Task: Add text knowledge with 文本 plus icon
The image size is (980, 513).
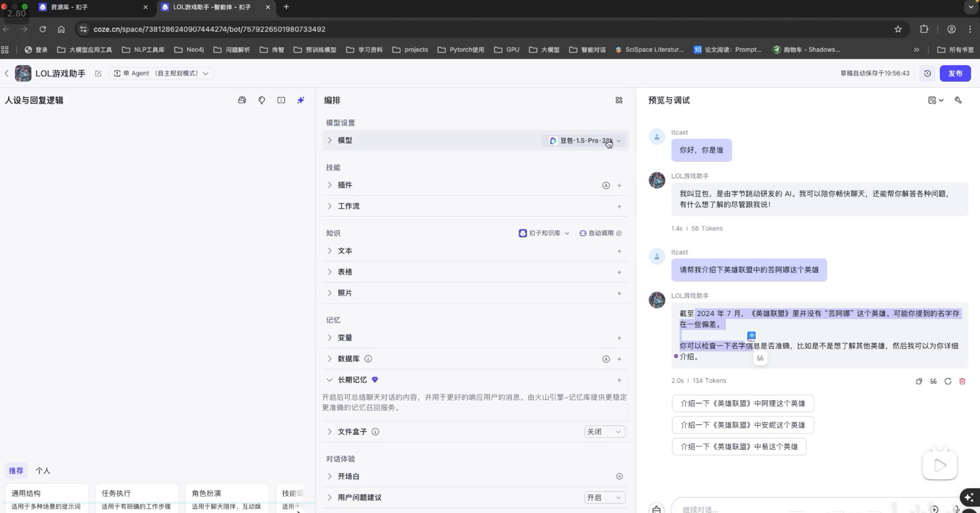Action: click(619, 251)
